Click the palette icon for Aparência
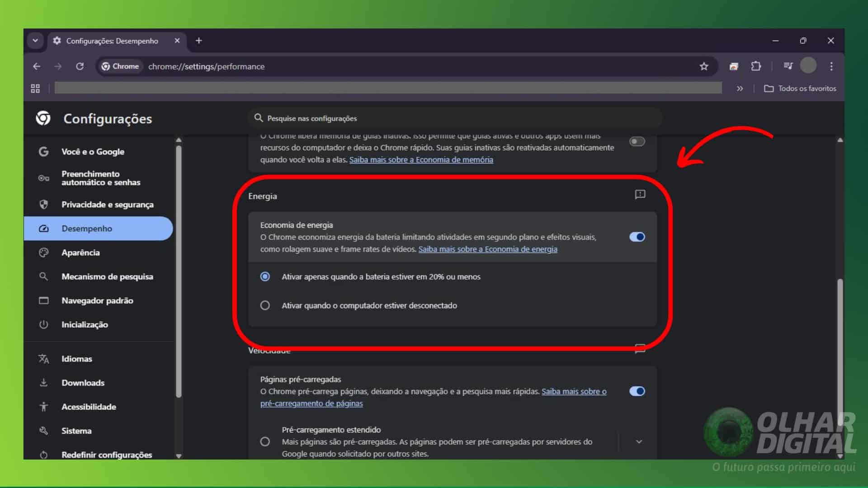The height and width of the screenshot is (488, 868). pyautogui.click(x=43, y=253)
